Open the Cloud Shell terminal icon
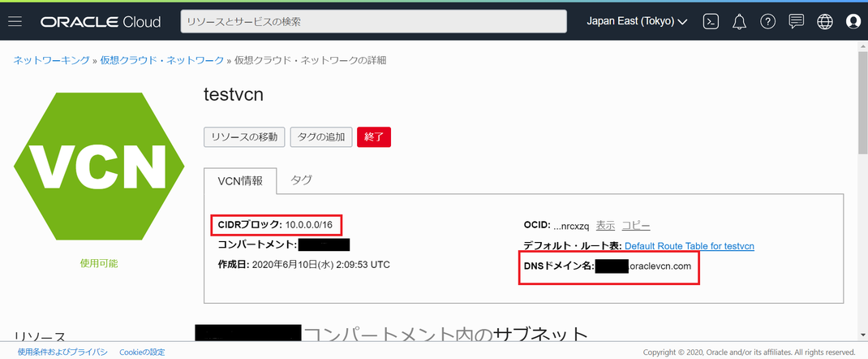The width and height of the screenshot is (868, 359). tap(711, 22)
